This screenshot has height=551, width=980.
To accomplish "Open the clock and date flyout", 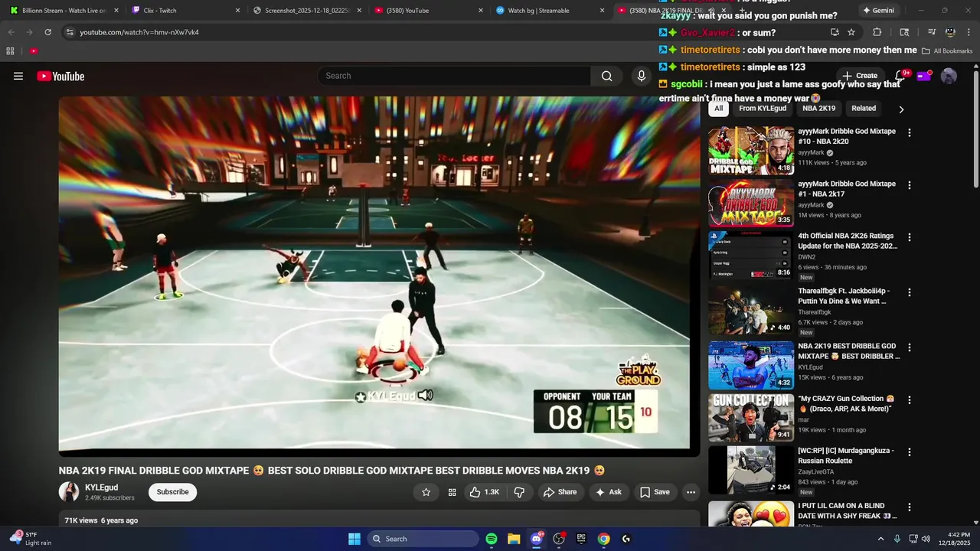I will click(x=953, y=539).
